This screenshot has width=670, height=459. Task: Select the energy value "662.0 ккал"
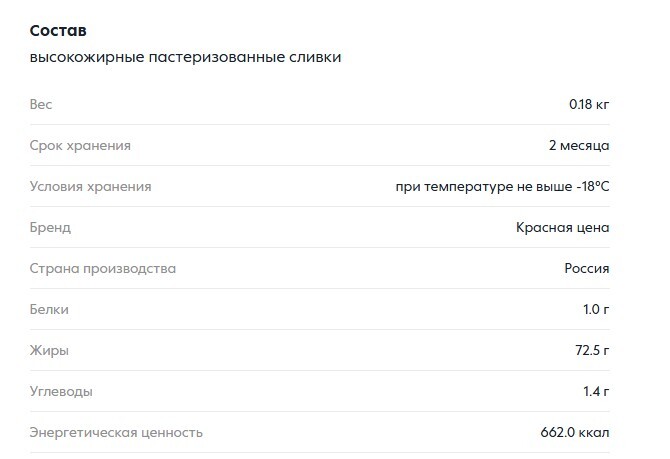point(574,432)
